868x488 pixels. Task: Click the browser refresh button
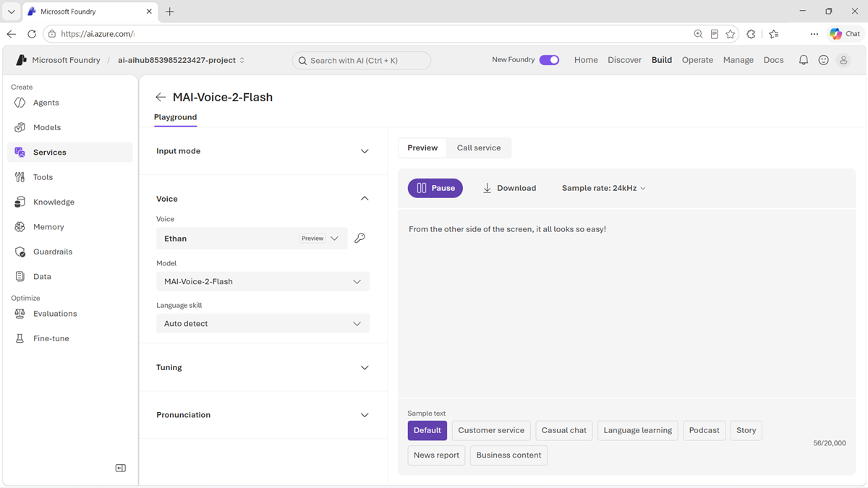click(x=32, y=34)
